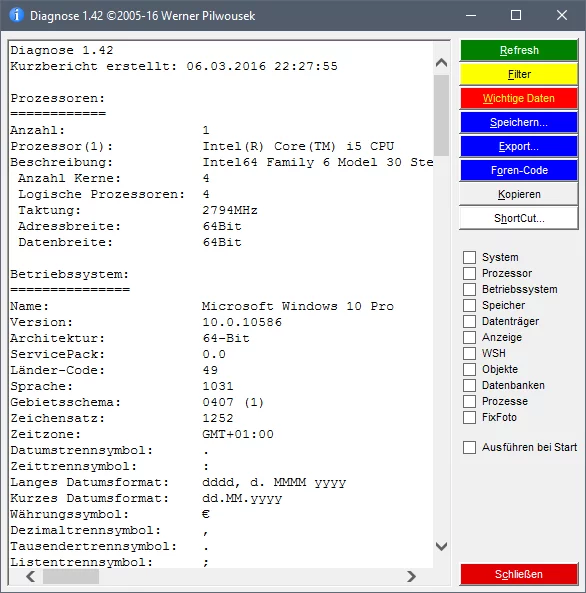586x593 pixels.
Task: Enable the Datenträger checkbox
Action: [469, 321]
